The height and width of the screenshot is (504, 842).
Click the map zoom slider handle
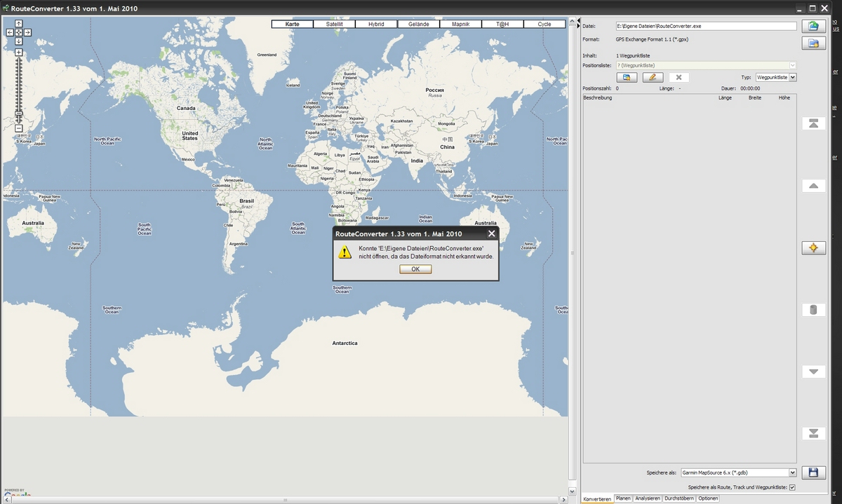pos(19,113)
